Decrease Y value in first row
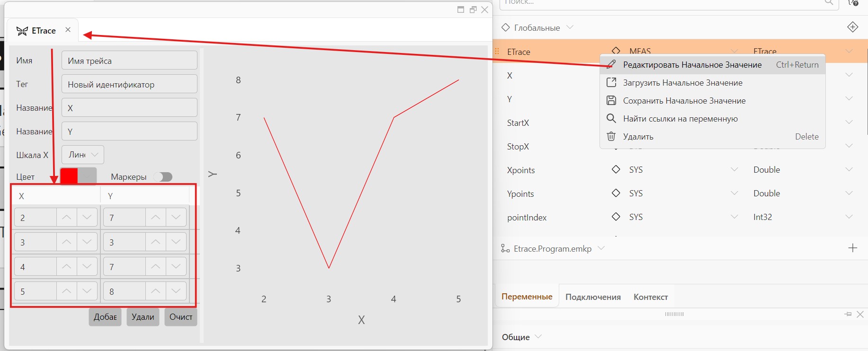The height and width of the screenshot is (351, 868). [x=176, y=217]
